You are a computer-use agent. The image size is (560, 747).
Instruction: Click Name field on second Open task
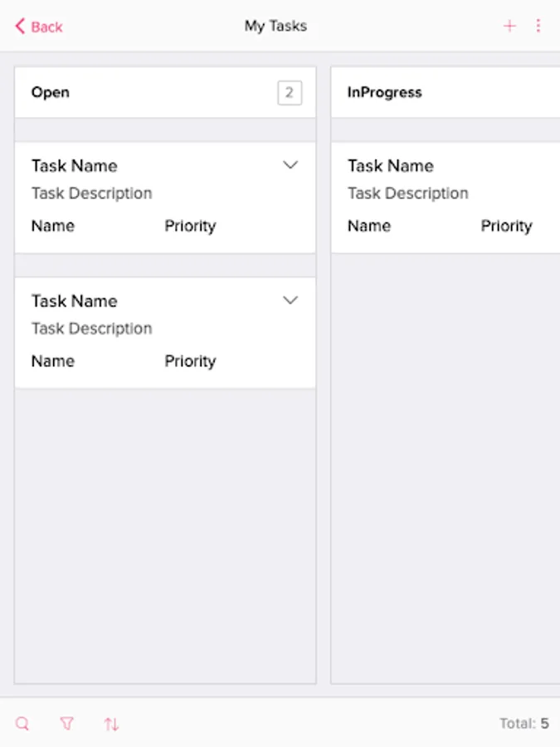(x=53, y=361)
